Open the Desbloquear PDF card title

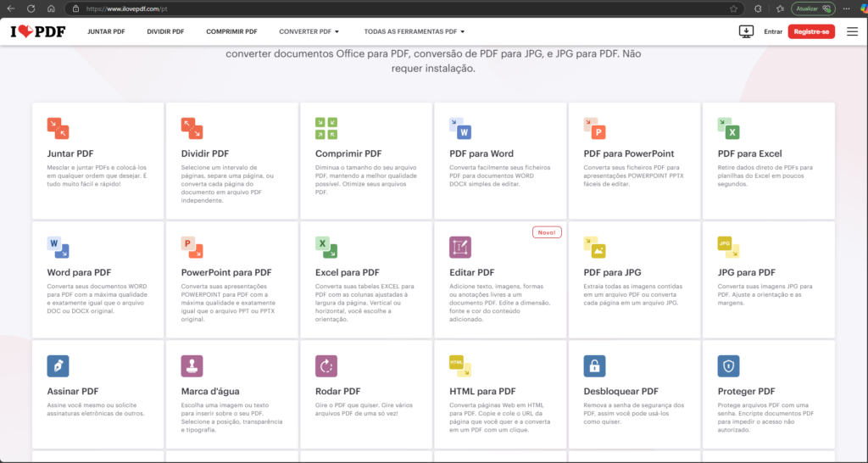621,391
